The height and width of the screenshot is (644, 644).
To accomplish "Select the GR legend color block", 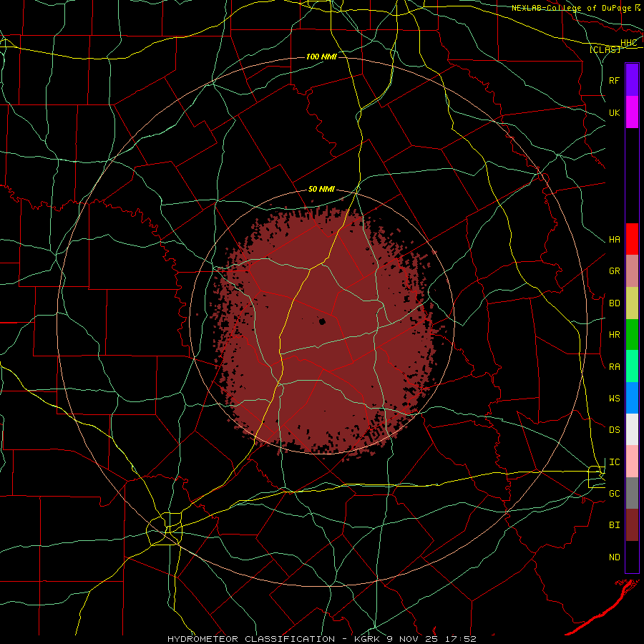I will click(x=632, y=271).
